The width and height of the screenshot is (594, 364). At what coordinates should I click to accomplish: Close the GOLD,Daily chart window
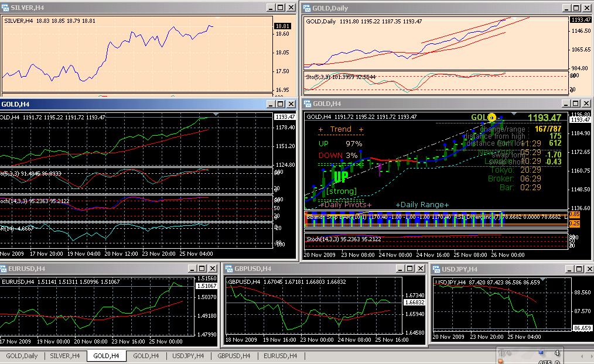[x=586, y=8]
